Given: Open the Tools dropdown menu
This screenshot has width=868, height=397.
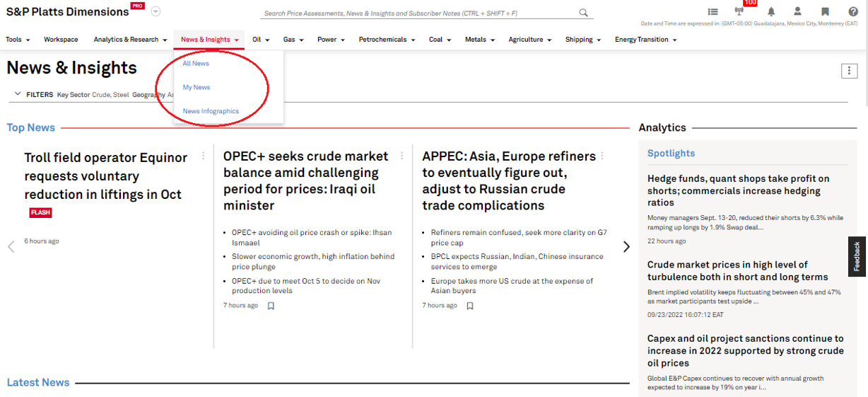Looking at the screenshot, I should 18,40.
